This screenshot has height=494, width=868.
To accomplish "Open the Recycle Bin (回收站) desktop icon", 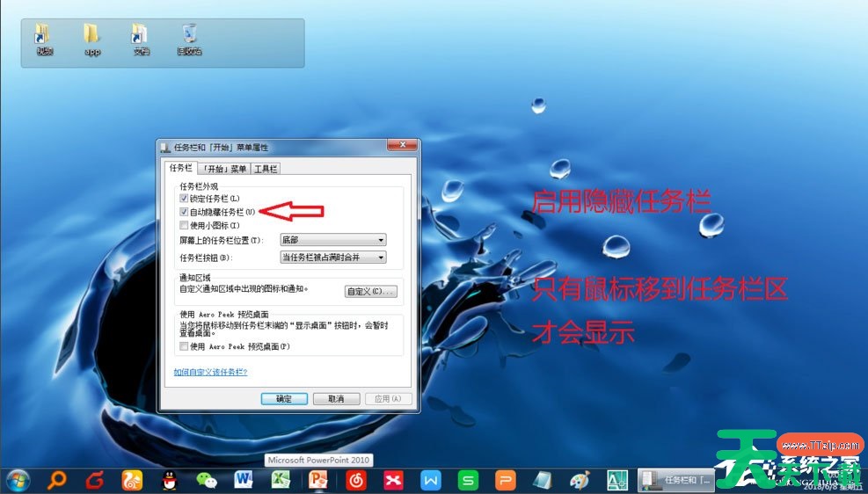I will point(189,40).
